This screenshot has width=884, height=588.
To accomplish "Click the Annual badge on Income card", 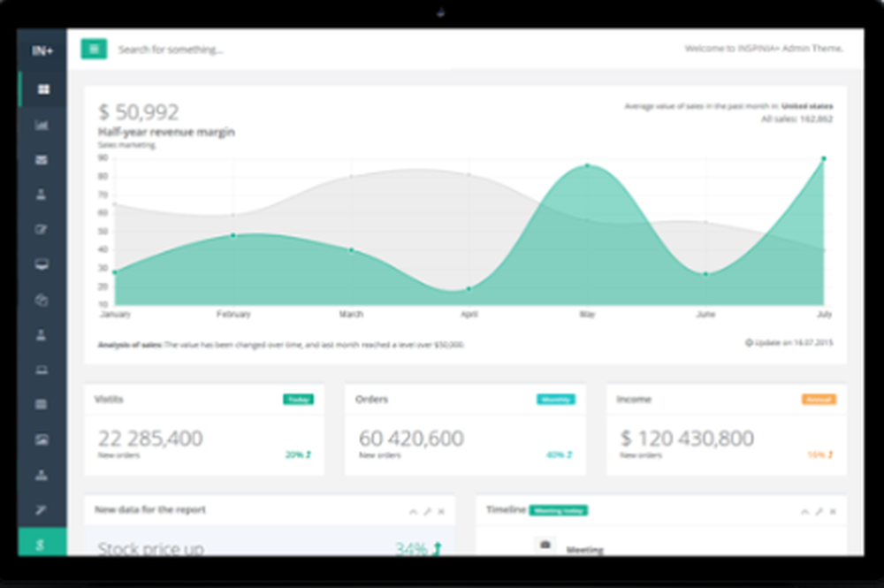I will (x=819, y=399).
